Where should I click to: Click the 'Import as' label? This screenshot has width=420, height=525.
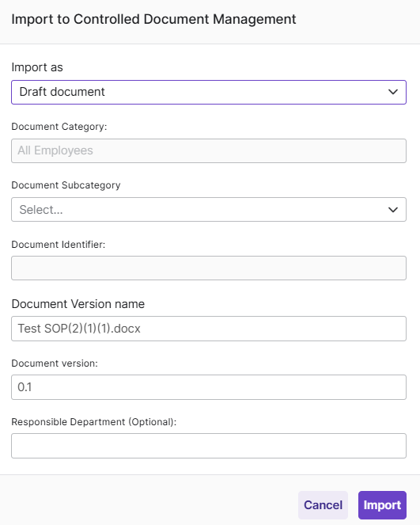(37, 67)
